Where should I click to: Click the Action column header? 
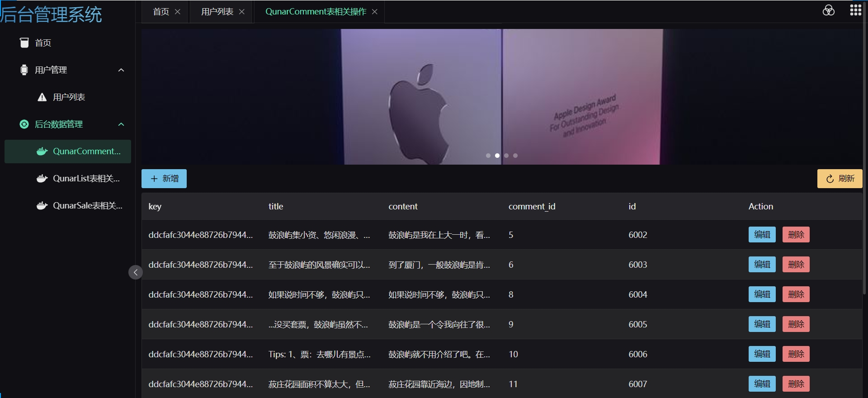[761, 207]
